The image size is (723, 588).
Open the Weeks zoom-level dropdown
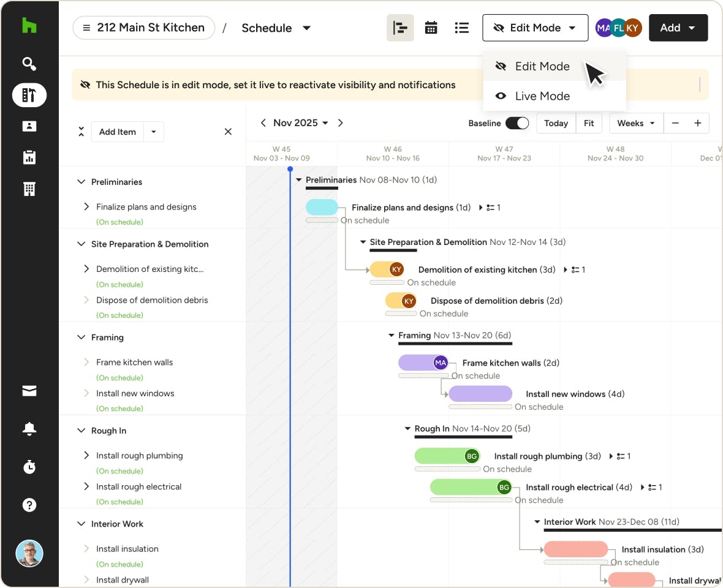636,123
